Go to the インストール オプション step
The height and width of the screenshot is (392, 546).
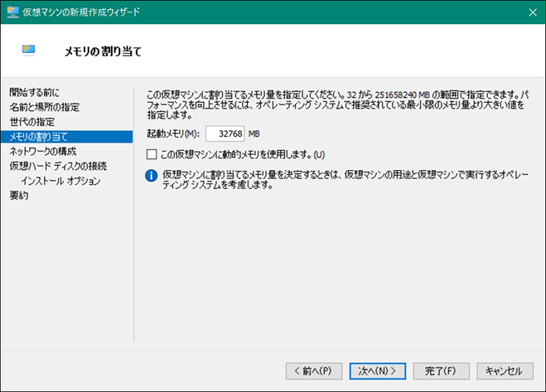tap(60, 181)
